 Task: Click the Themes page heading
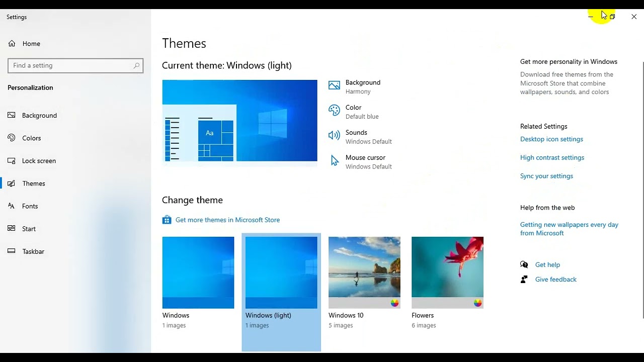coord(184,43)
